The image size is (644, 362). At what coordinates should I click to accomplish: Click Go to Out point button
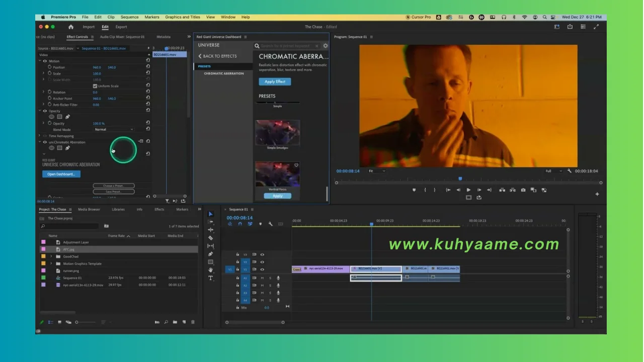coord(489,190)
